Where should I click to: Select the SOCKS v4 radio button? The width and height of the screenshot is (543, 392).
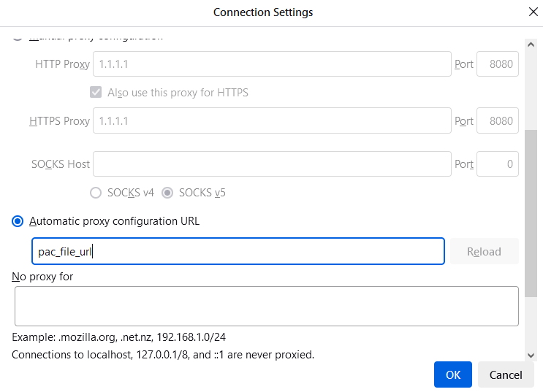96,193
